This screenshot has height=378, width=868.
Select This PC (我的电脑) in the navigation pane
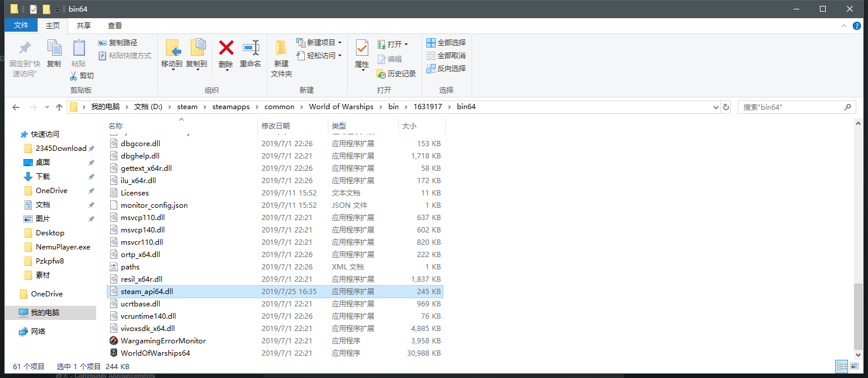(50, 313)
